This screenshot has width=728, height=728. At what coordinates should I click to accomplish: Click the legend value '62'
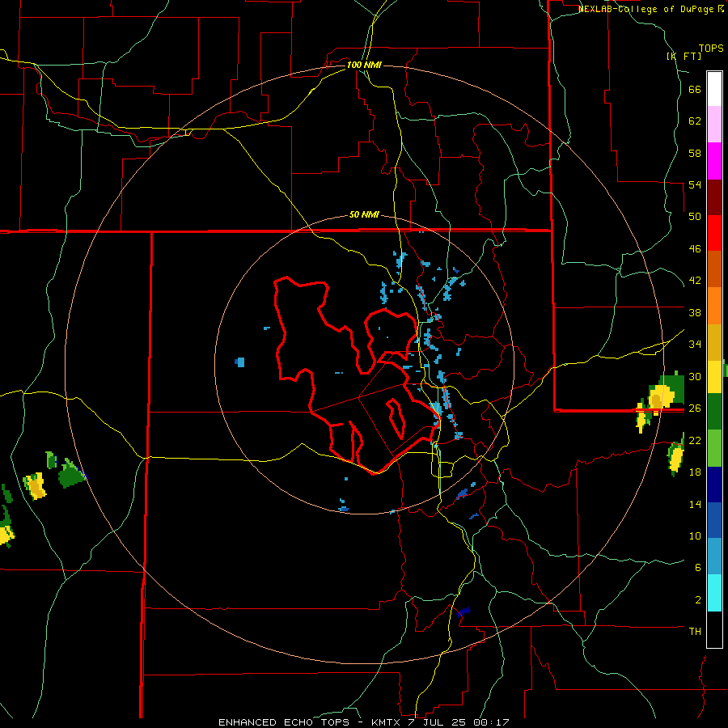click(695, 121)
